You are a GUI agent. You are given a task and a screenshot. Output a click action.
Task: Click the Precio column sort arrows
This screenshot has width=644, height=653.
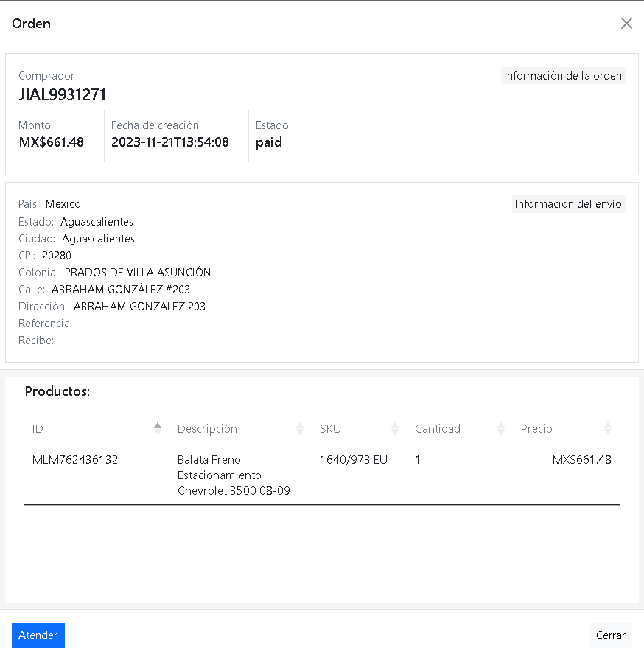(x=607, y=428)
